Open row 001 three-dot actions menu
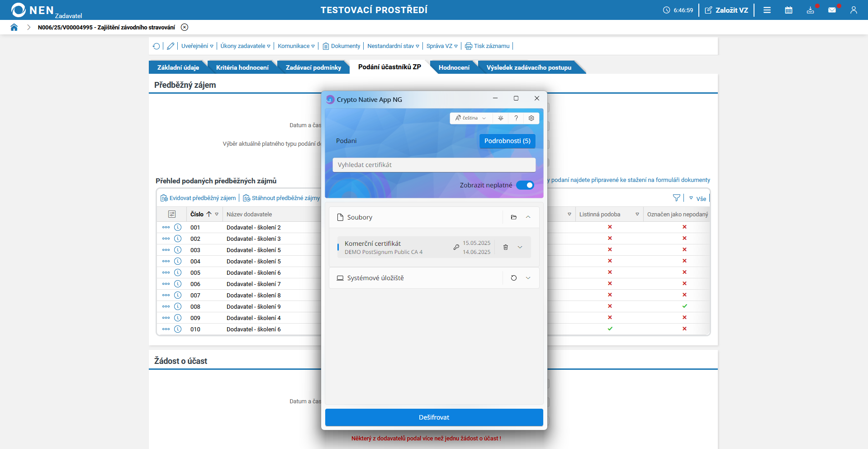Screen dimensions: 868x449 pyautogui.click(x=166, y=227)
